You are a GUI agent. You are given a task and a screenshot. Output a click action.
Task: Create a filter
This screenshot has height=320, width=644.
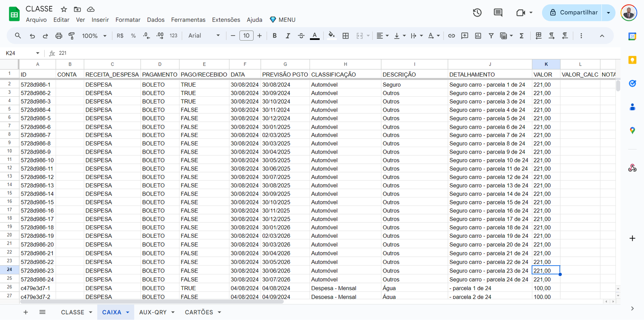(x=491, y=36)
